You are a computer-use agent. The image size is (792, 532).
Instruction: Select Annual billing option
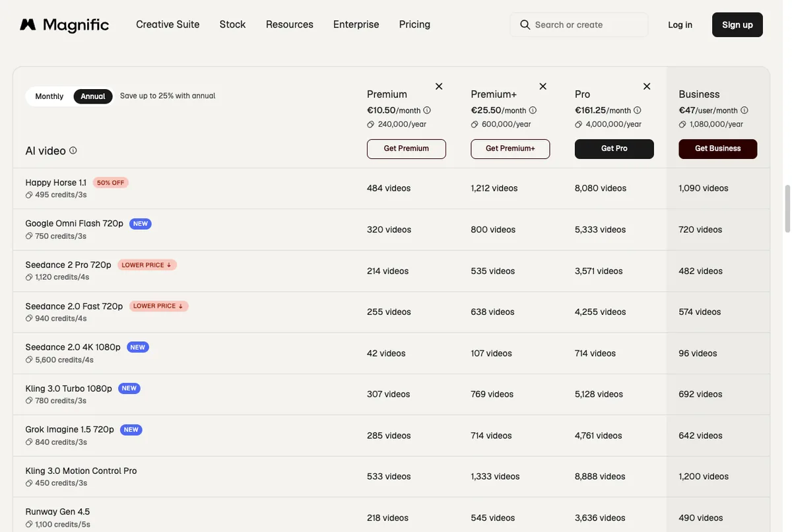pyautogui.click(x=93, y=96)
